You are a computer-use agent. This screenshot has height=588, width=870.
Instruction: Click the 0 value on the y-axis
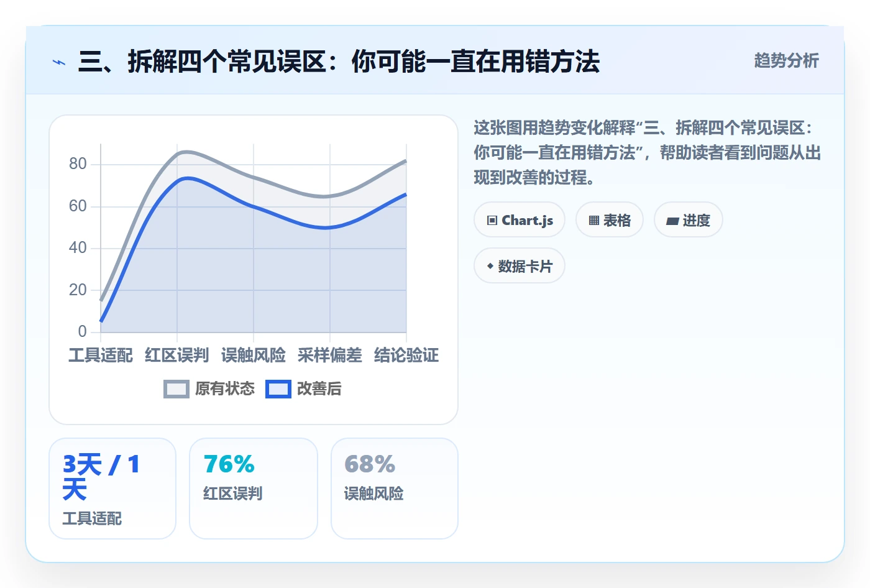82,332
